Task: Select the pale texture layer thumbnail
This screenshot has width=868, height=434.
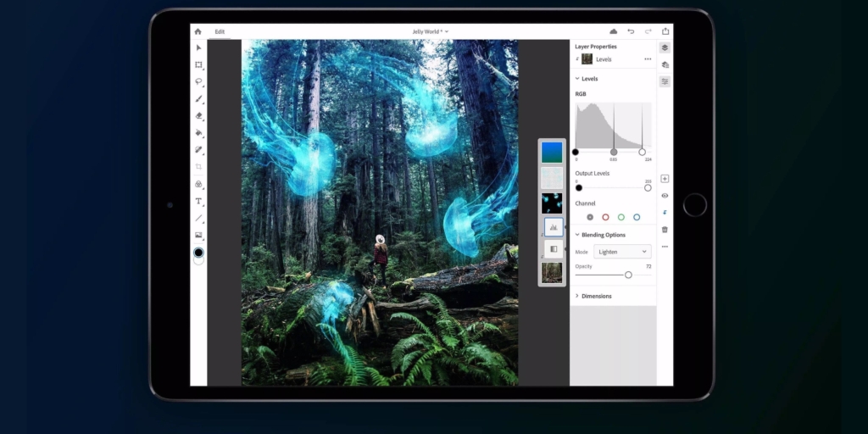Action: (552, 178)
